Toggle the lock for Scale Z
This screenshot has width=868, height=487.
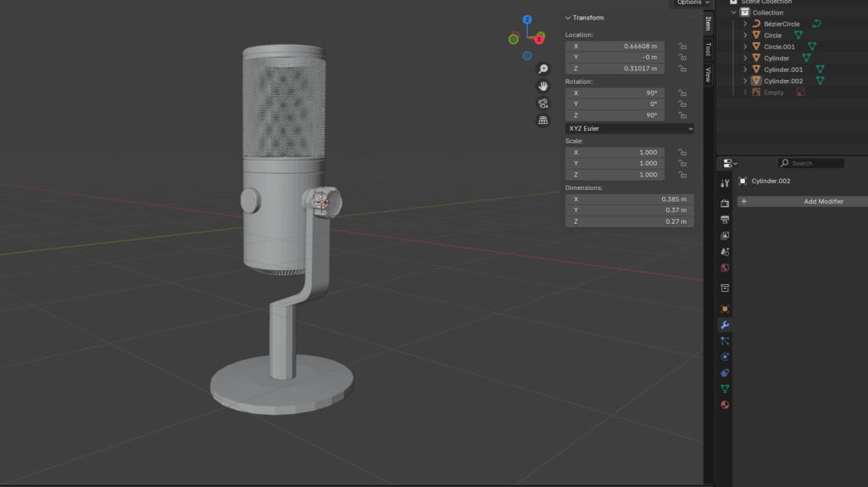coord(682,175)
